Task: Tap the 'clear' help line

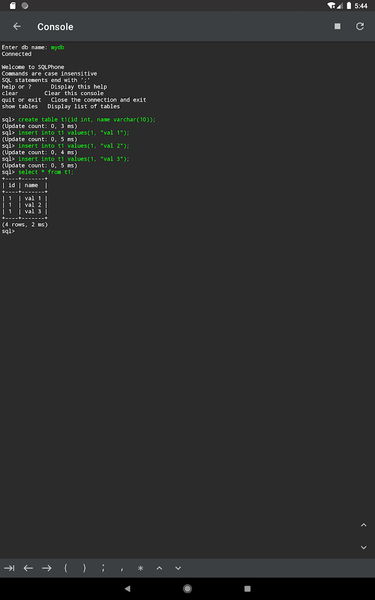Action: [x=52, y=93]
